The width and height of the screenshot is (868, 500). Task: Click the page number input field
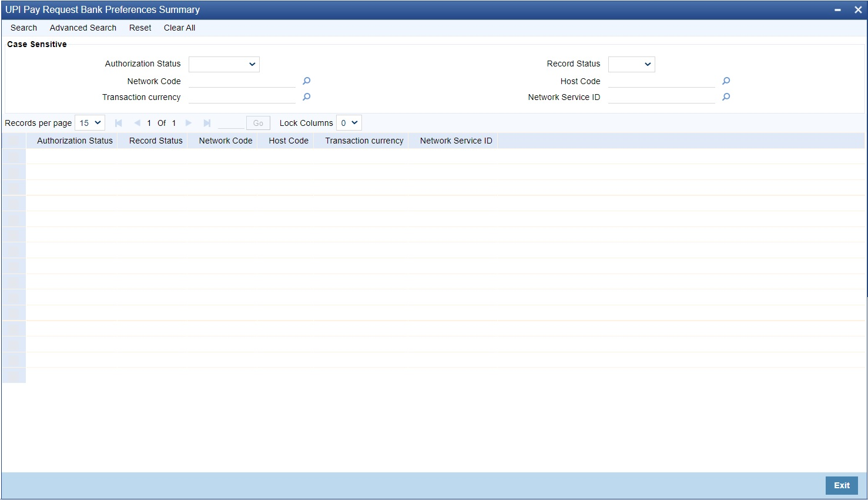tap(230, 123)
